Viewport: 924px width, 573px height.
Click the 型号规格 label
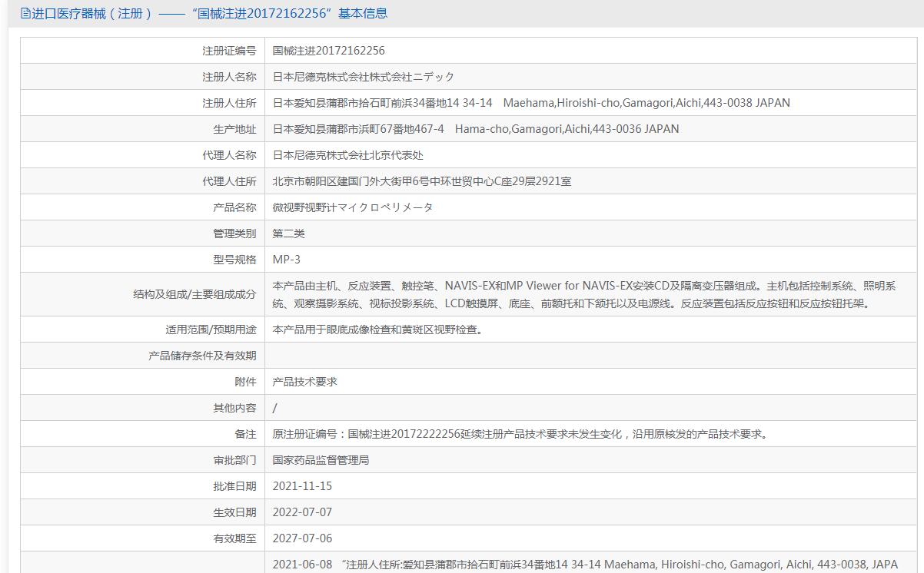234,260
